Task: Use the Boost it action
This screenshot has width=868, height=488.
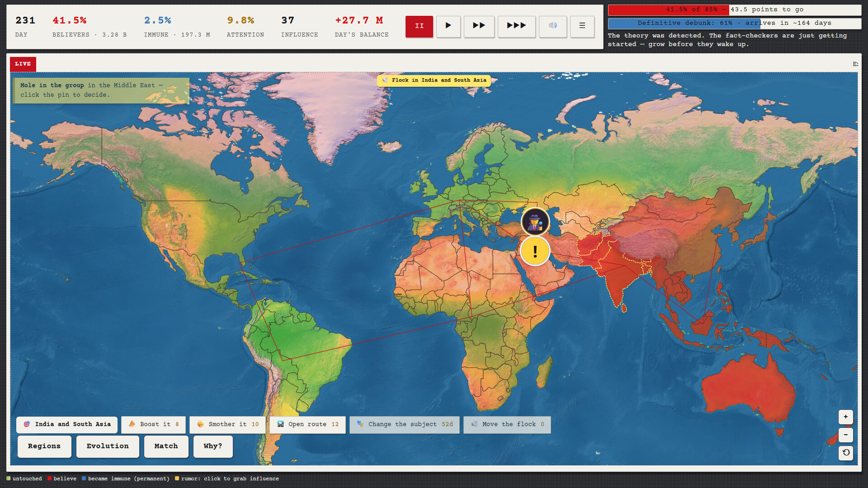Action: point(154,424)
